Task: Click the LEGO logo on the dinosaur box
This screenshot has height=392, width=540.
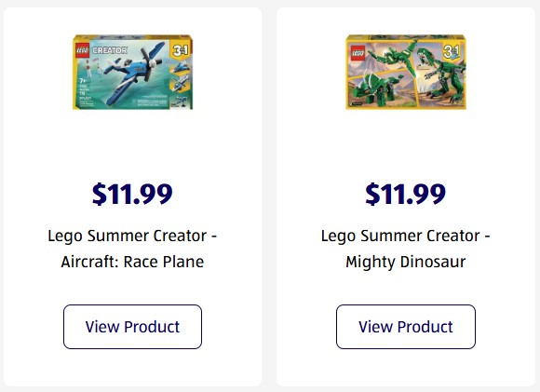Action: tap(358, 53)
